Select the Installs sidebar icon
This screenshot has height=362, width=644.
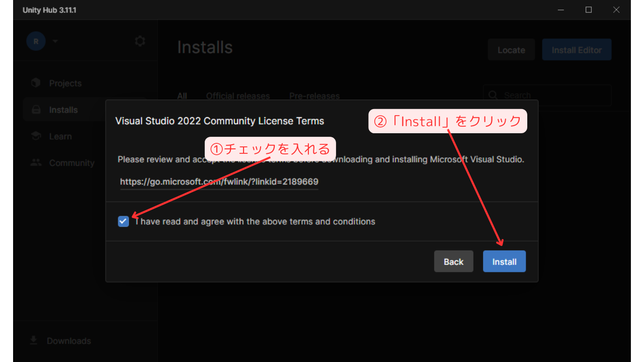tap(35, 109)
